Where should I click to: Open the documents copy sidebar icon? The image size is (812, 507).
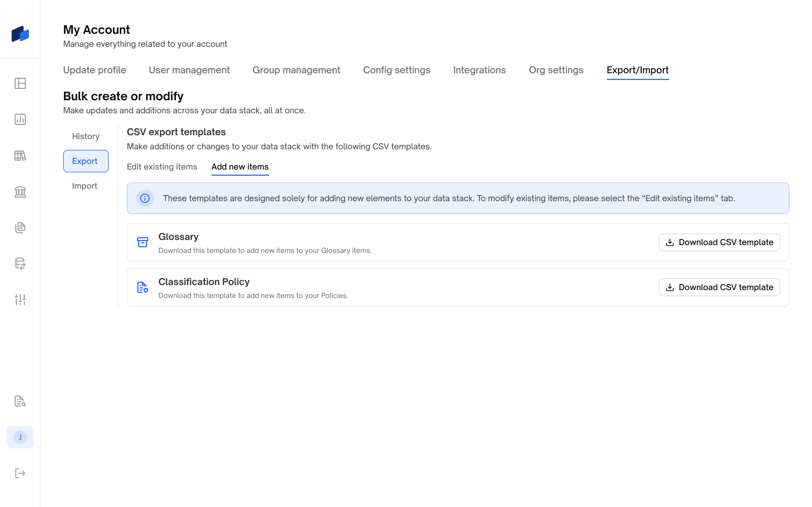click(20, 228)
